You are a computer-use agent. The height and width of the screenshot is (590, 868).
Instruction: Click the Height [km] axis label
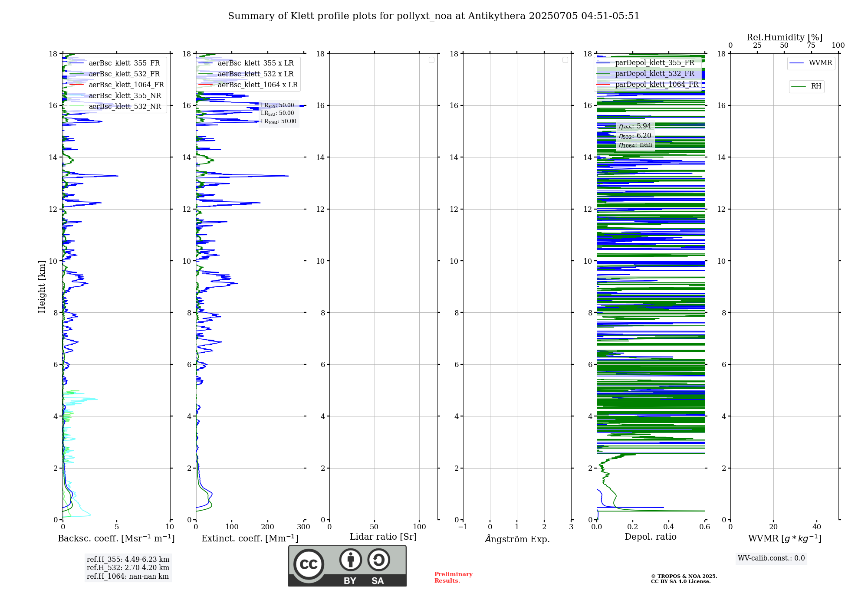[42, 287]
